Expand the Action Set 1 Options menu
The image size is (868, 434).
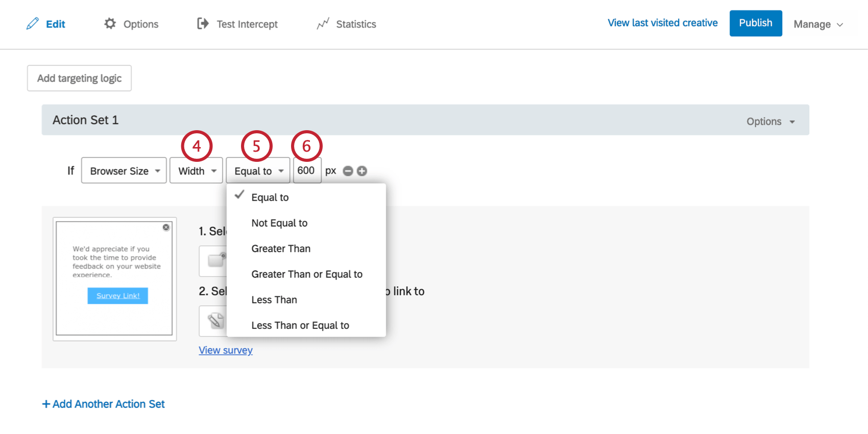[770, 122]
